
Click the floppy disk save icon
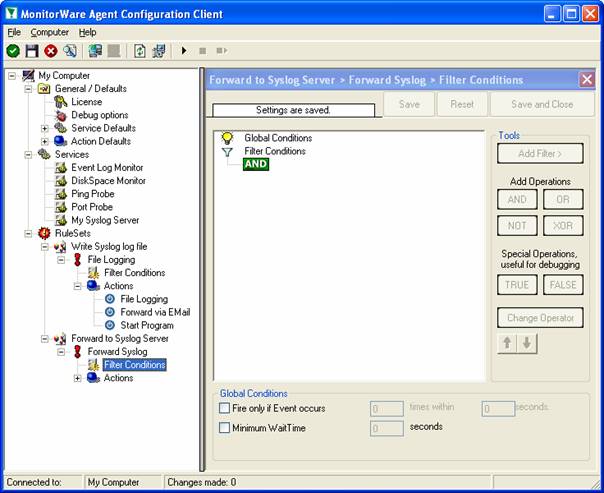32,51
